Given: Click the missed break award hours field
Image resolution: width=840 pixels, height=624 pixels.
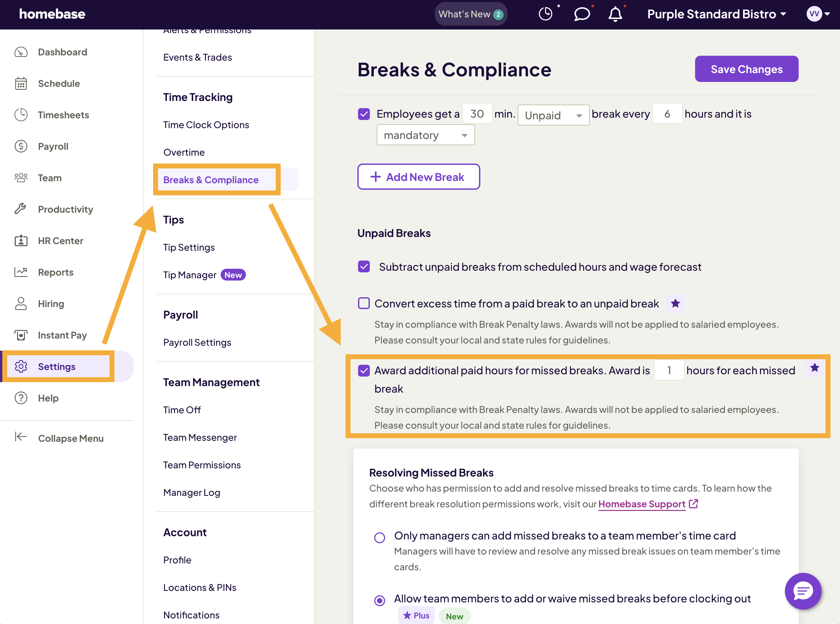Looking at the screenshot, I should point(669,370).
